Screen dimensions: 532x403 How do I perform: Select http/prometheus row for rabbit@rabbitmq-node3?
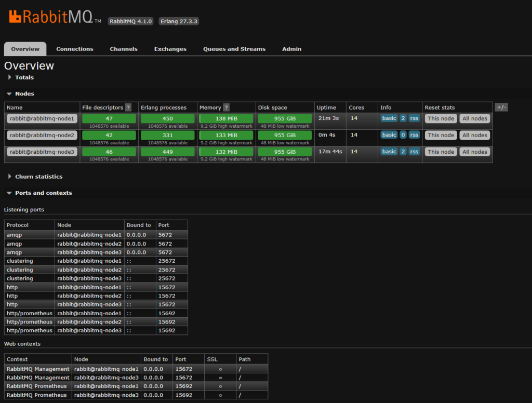pos(96,330)
